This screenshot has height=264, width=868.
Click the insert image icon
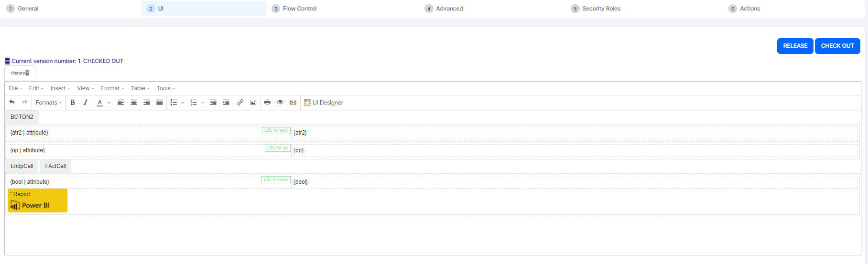(x=253, y=103)
